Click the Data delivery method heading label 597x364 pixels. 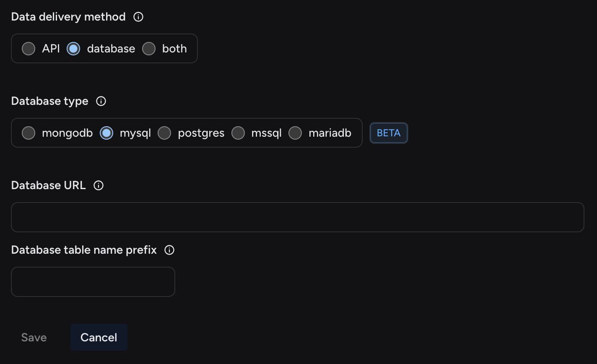click(68, 17)
